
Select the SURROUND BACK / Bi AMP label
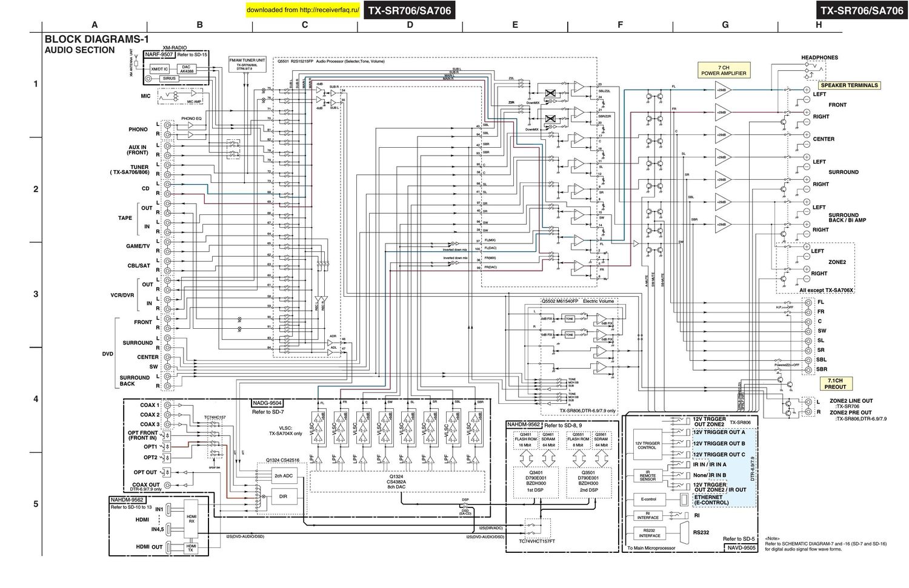click(847, 217)
